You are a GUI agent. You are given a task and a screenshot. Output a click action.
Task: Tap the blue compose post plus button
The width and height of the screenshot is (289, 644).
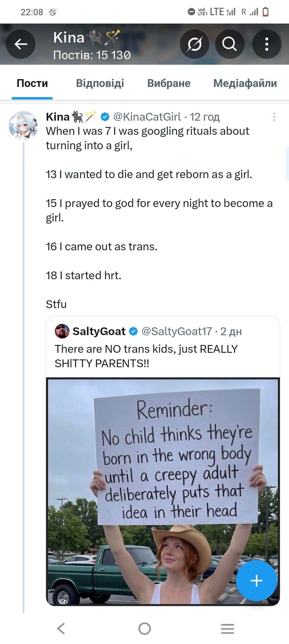coord(256,581)
